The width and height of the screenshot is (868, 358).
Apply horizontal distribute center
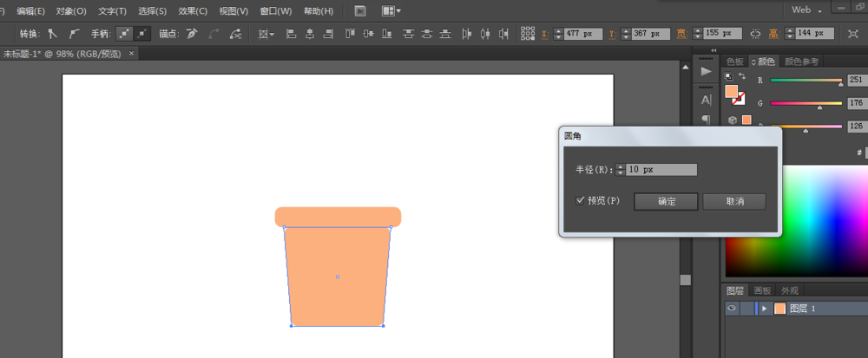point(485,35)
